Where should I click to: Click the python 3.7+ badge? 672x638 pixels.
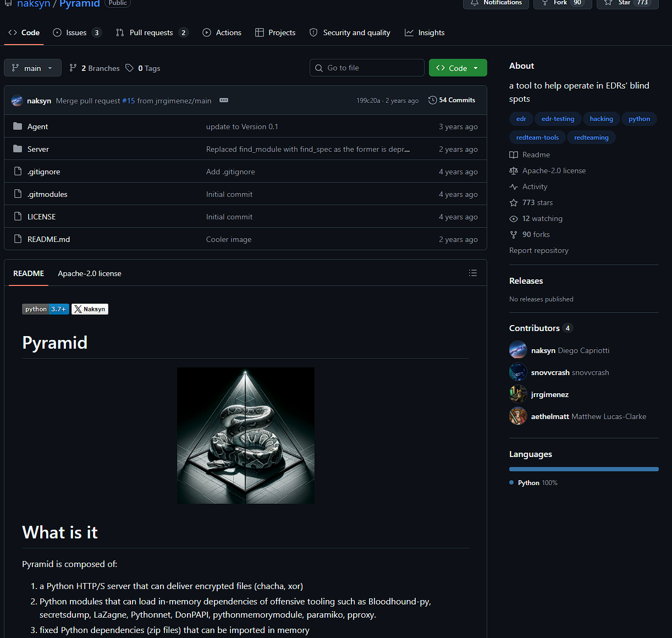coord(46,309)
